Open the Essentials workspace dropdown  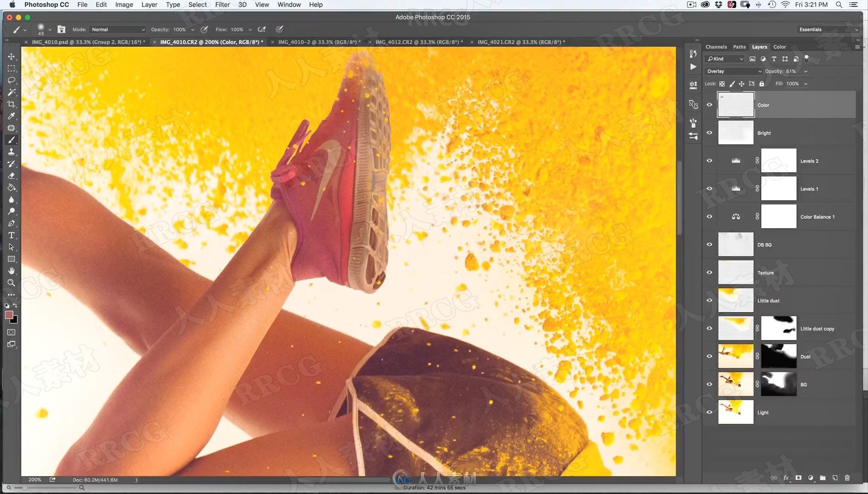(x=829, y=29)
